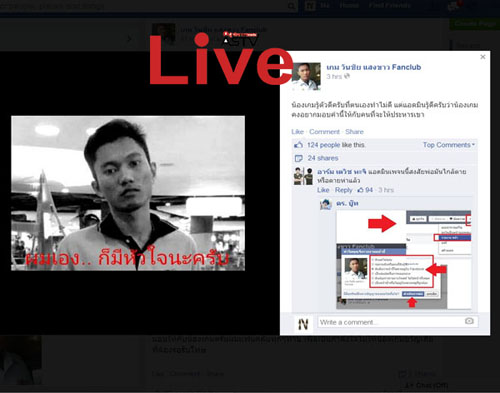Open the Top Comments sort dropdown
Screen dimensions: 500x393
[x=449, y=145]
